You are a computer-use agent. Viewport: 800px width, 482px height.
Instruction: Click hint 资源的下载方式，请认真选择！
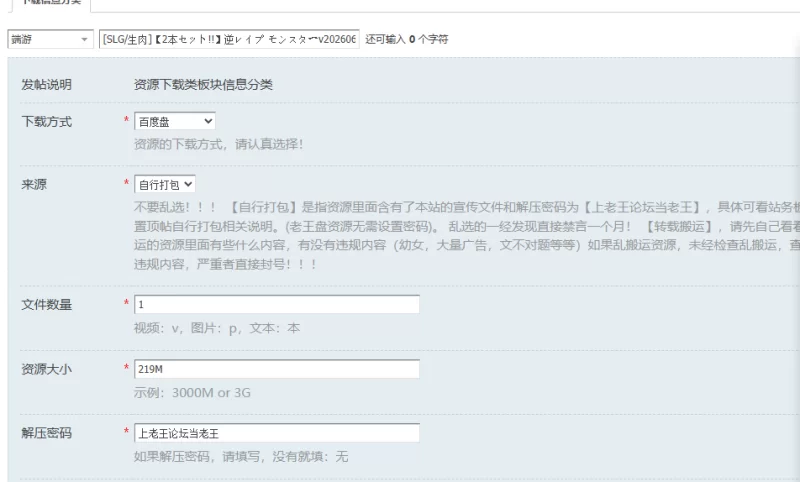pos(218,144)
